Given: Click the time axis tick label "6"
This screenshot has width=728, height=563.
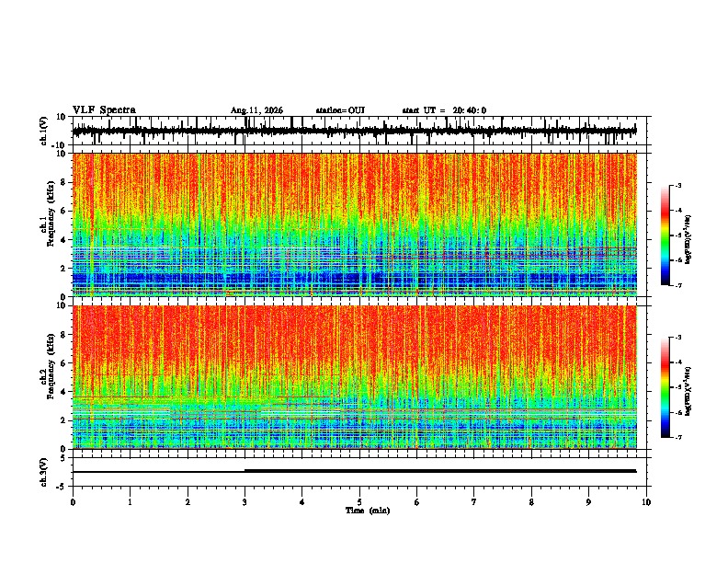Looking at the screenshot, I should point(416,502).
